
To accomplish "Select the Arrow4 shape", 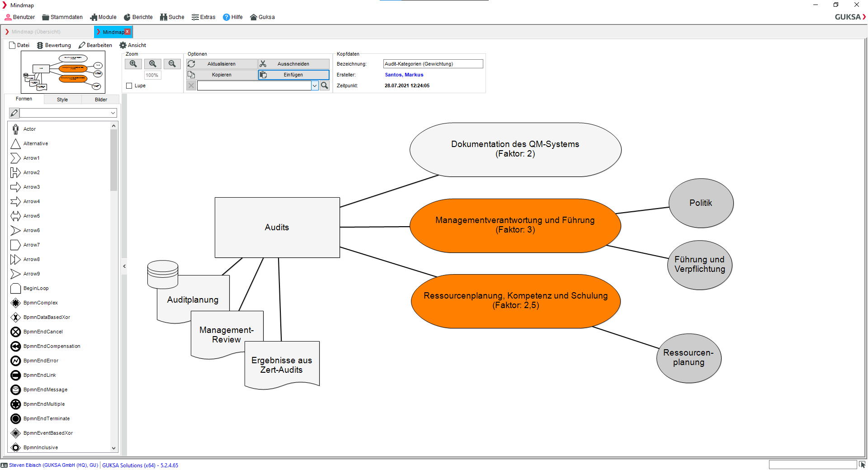I will pyautogui.click(x=16, y=202).
